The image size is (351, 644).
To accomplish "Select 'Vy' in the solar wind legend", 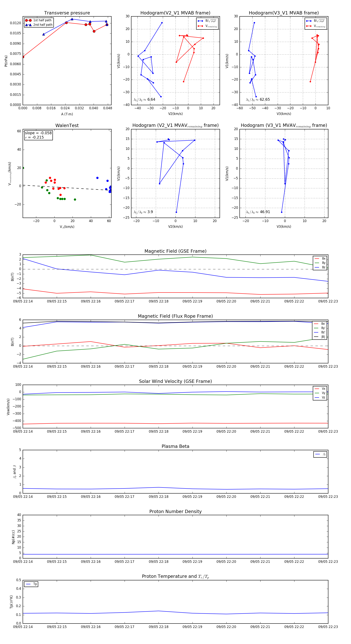I will pyautogui.click(x=320, y=393).
